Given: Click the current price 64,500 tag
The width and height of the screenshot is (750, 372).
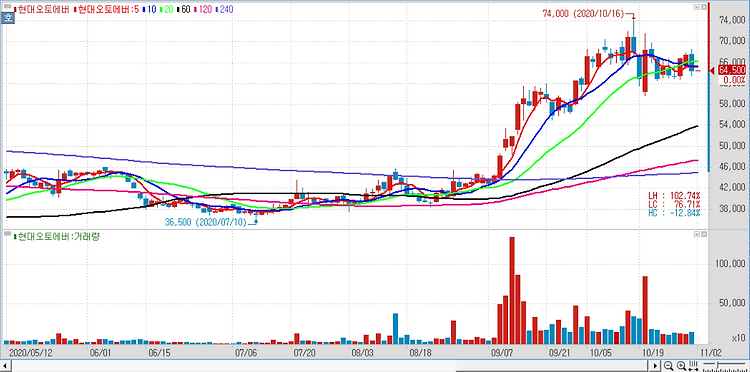Looking at the screenshot, I should 732,71.
